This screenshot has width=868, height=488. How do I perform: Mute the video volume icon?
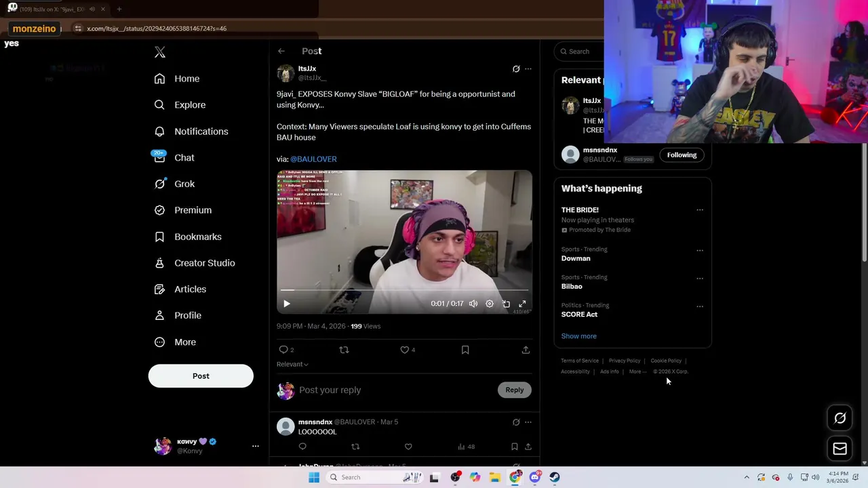click(x=473, y=304)
